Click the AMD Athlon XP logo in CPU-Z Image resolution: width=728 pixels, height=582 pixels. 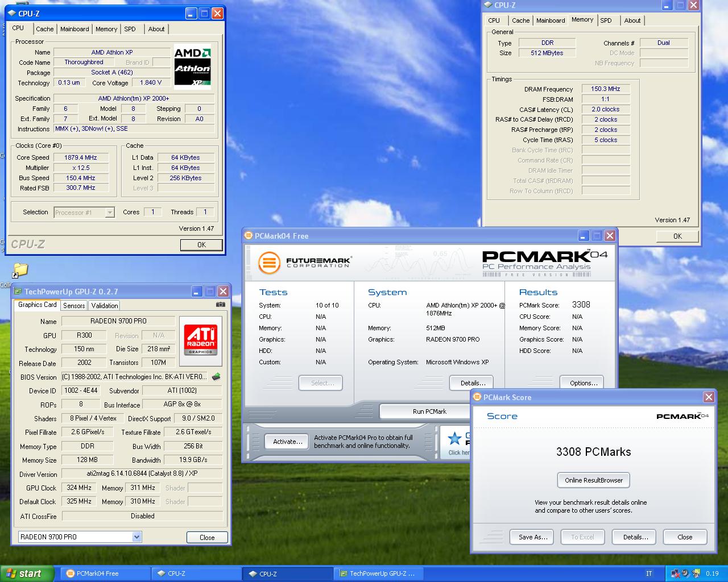[x=192, y=67]
